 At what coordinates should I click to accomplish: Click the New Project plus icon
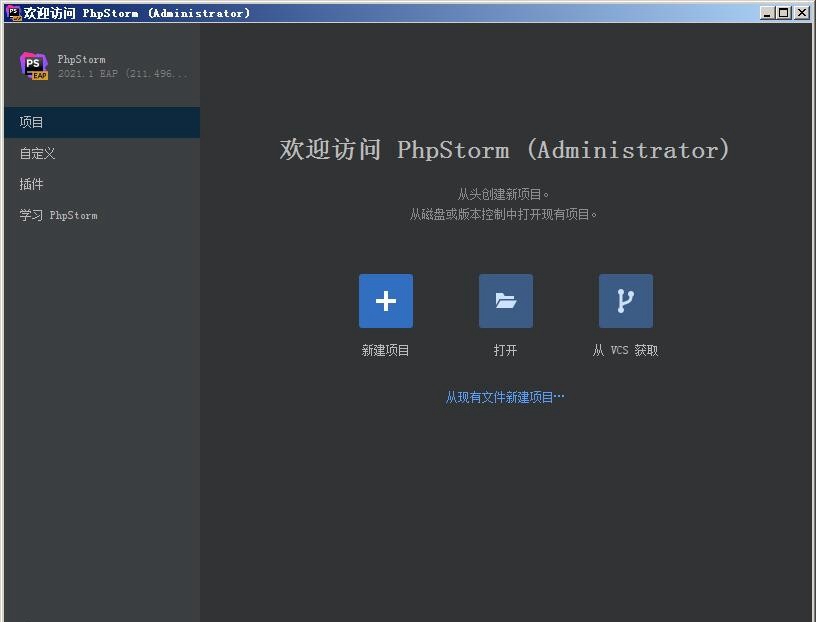(386, 301)
